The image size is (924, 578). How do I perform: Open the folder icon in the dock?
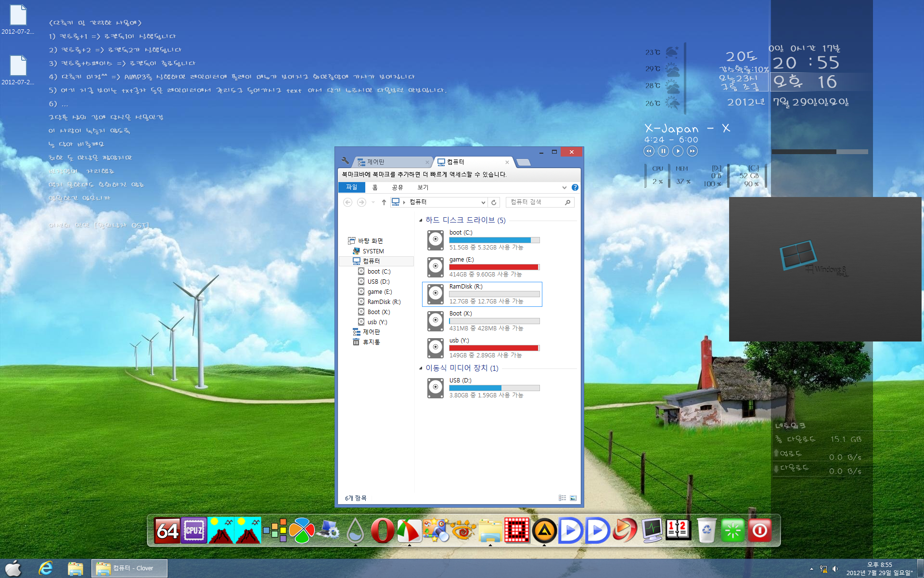click(x=490, y=531)
